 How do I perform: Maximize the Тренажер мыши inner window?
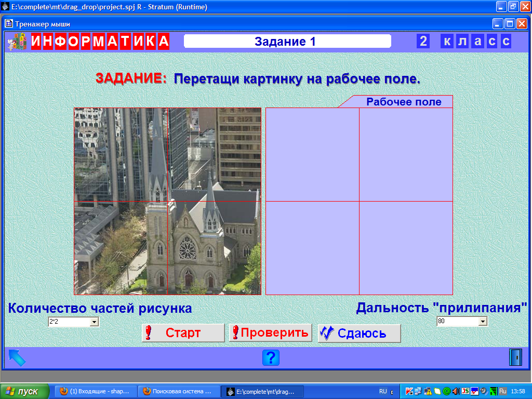coord(510,24)
